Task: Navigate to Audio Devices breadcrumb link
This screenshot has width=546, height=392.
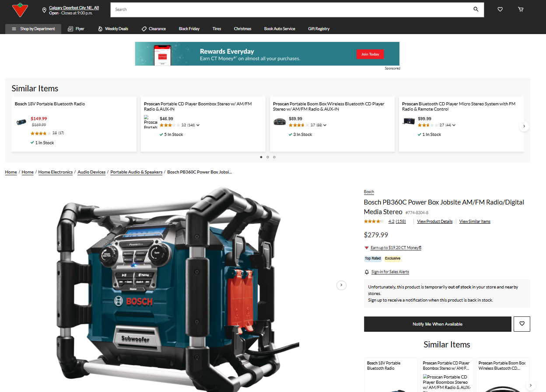Action: (91, 172)
